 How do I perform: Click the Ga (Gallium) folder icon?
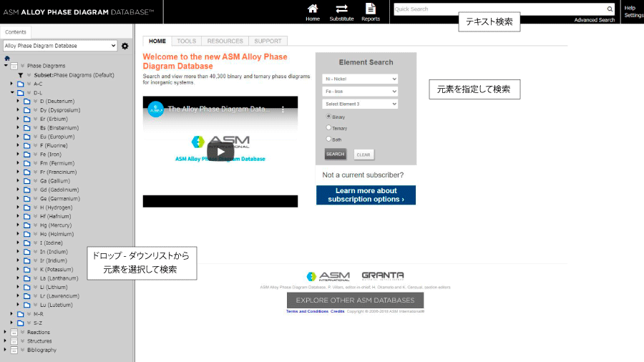pos(27,181)
